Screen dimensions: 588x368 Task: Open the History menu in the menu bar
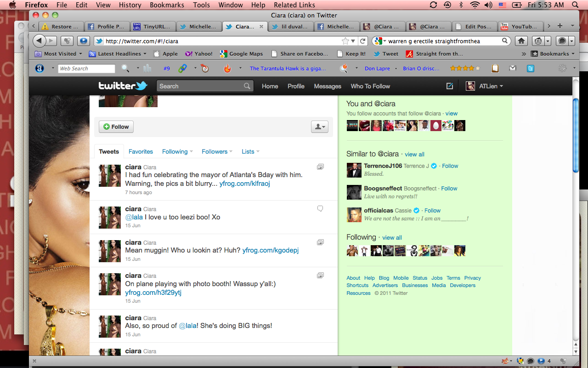point(130,5)
